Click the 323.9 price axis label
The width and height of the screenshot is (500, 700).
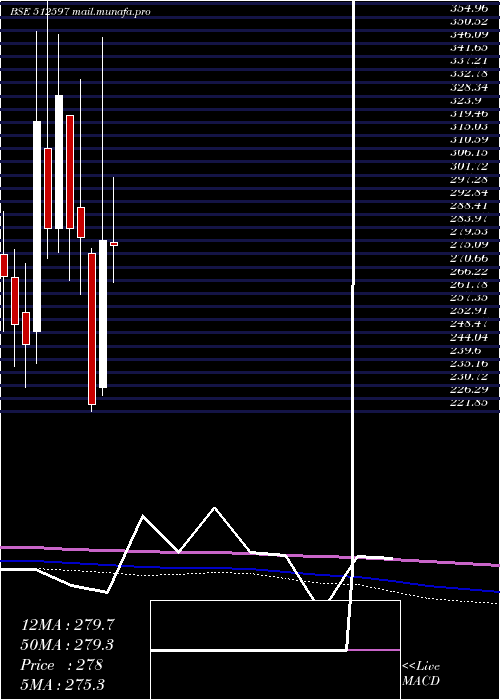pos(466,100)
